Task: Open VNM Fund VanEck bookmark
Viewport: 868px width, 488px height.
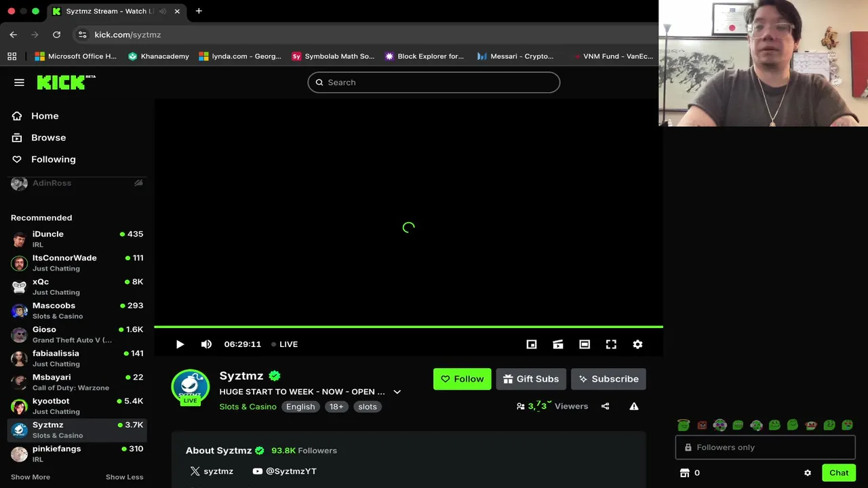Action: 612,56
